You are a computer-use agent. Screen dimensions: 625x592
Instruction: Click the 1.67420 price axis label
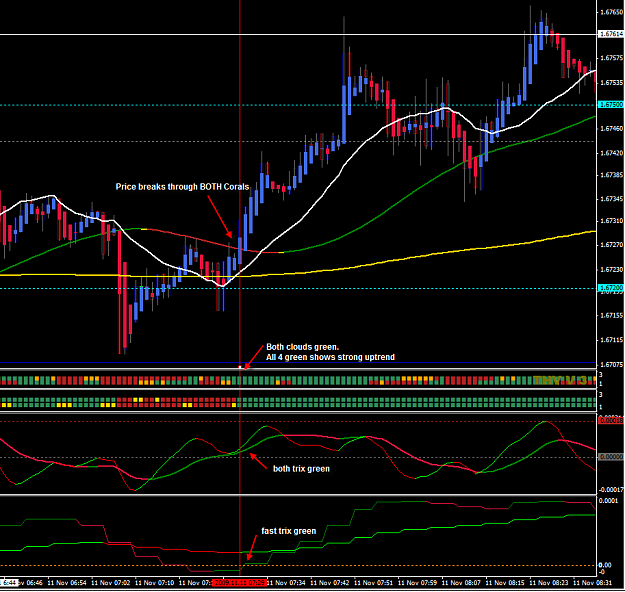pos(611,153)
